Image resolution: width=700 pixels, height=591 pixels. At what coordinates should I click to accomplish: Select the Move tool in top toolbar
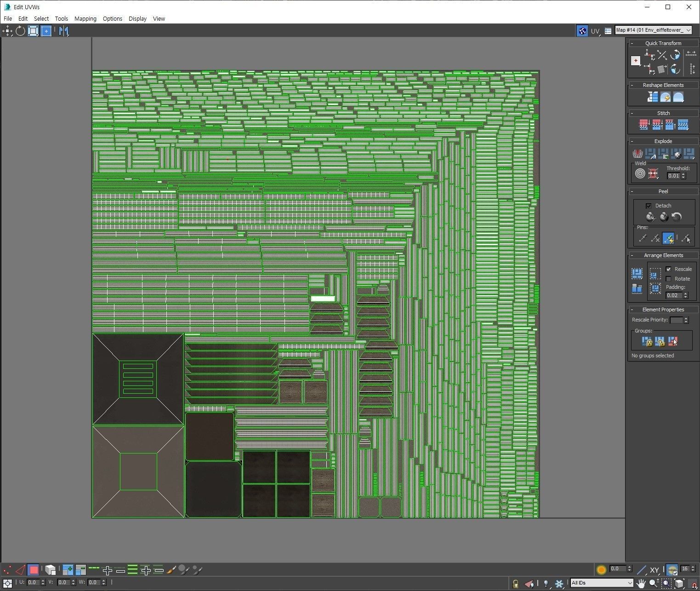(x=8, y=31)
